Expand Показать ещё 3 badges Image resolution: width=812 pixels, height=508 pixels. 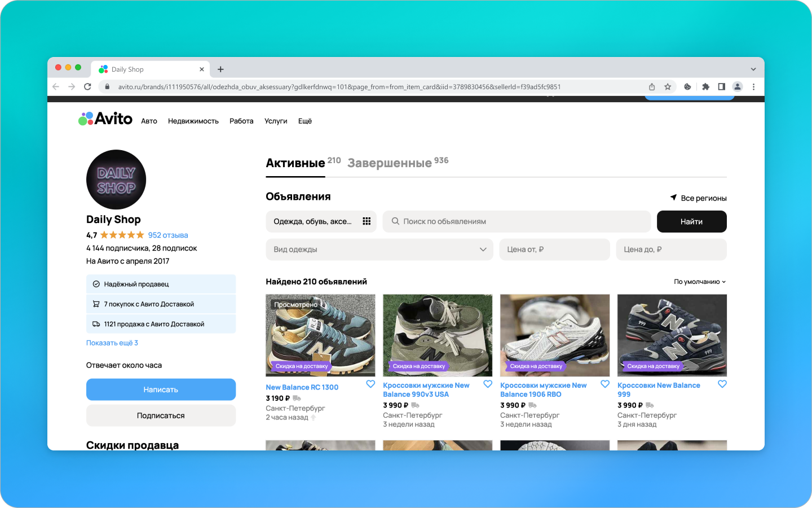pyautogui.click(x=112, y=343)
